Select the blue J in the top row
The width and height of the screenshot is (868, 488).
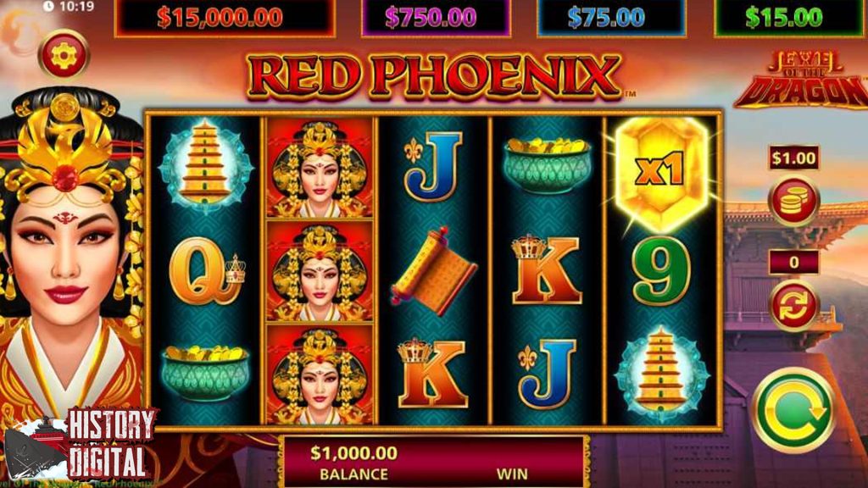coord(433,165)
